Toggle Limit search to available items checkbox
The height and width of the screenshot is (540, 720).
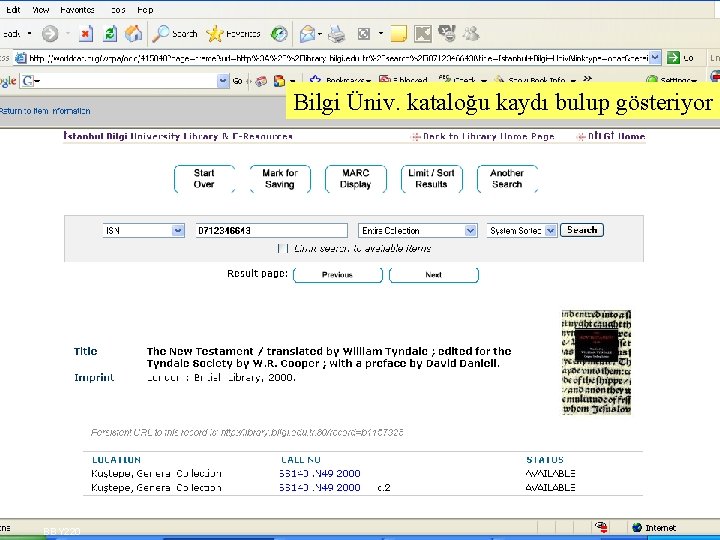(283, 248)
